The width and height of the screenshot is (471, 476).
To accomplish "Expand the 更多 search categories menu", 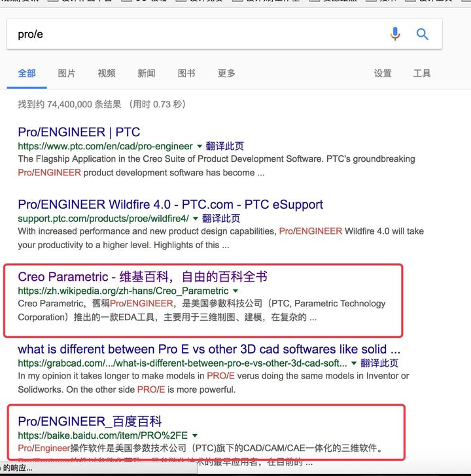I will pyautogui.click(x=226, y=73).
